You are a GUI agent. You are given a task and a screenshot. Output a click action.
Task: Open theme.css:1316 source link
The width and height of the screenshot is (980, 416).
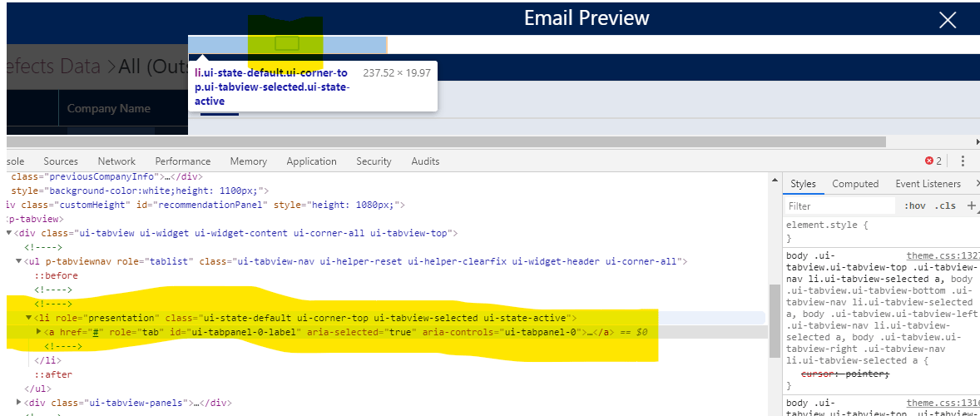tap(943, 403)
